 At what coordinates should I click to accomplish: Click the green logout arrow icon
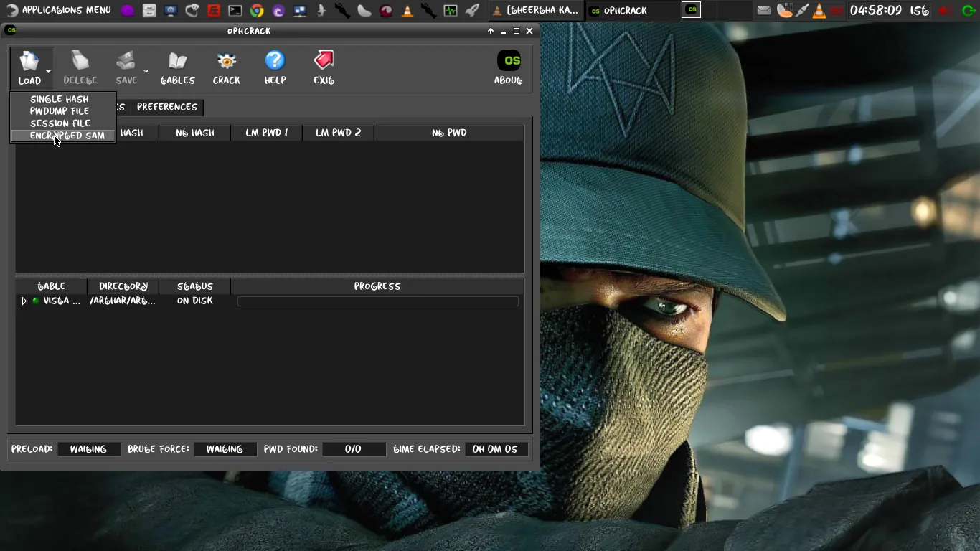(x=969, y=11)
